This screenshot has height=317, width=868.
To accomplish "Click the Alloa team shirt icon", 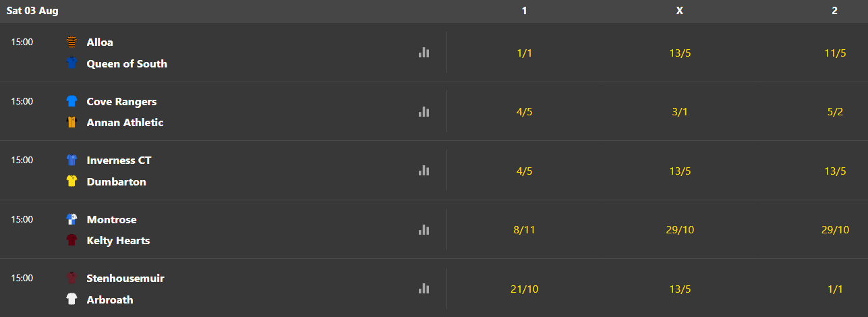I will pos(71,42).
